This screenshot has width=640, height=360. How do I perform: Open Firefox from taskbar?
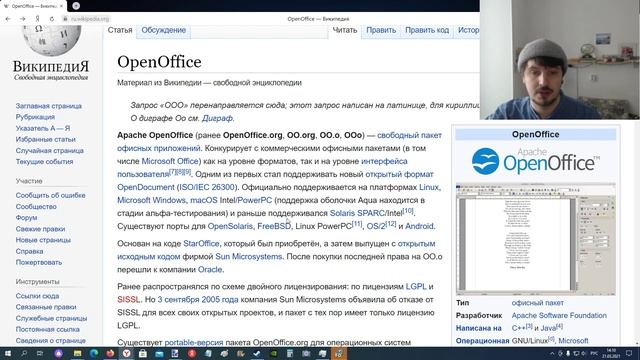coord(110,353)
